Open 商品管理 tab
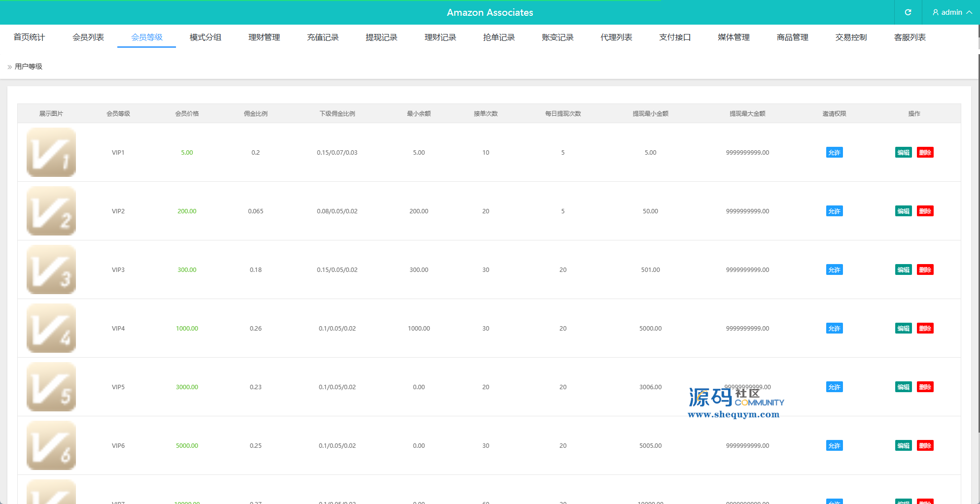This screenshot has width=980, height=504. tap(792, 37)
